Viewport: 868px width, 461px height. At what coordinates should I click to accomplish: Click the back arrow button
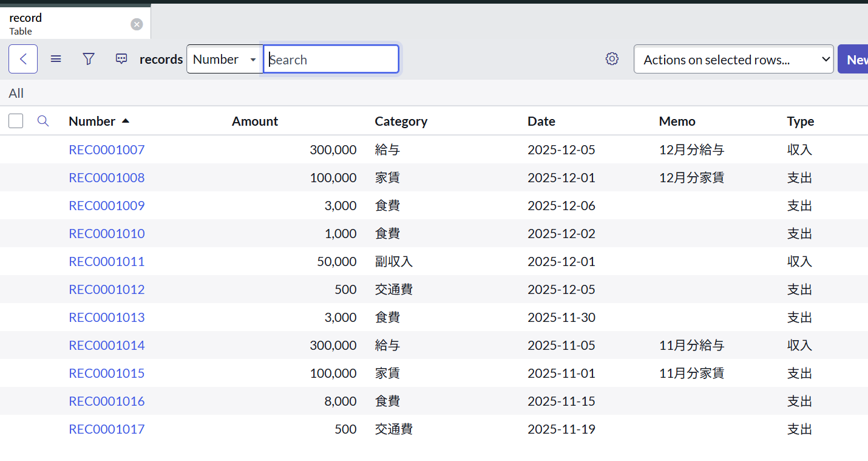point(23,59)
